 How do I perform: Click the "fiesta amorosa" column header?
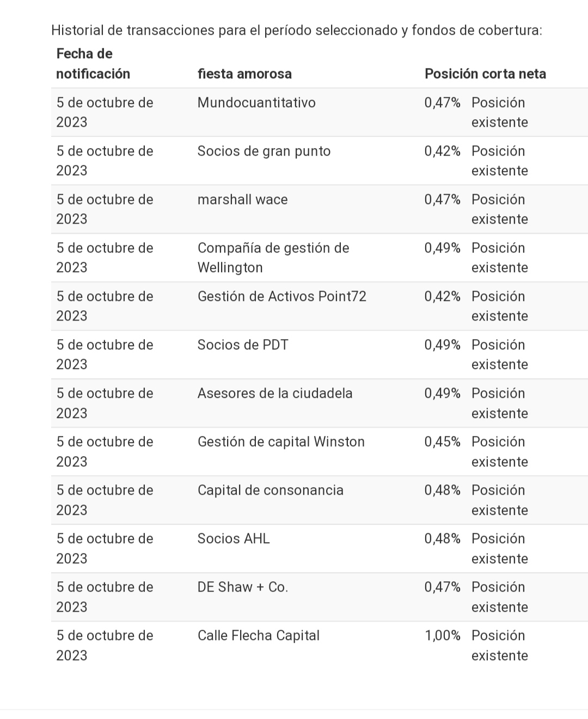click(x=244, y=73)
